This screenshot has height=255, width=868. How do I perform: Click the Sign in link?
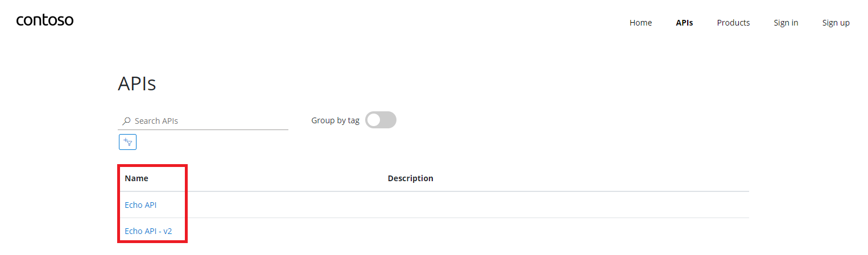786,23
